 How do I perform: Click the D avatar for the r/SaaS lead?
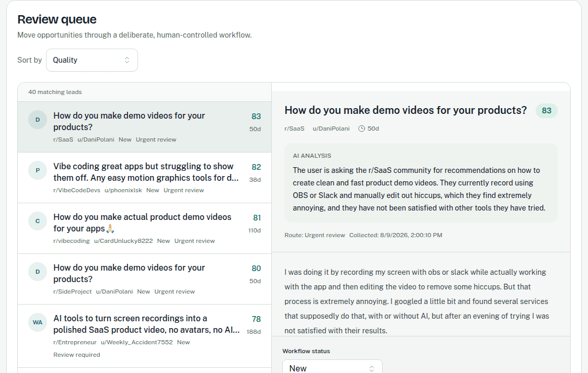coord(38,120)
